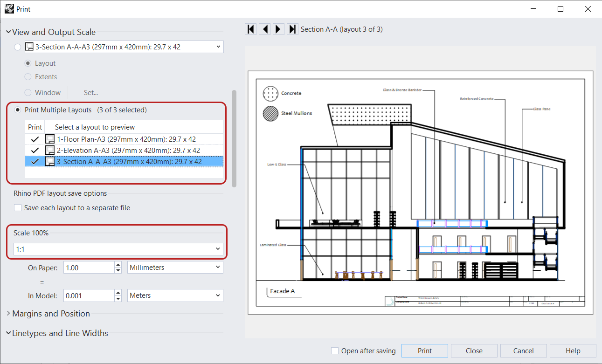Click the layout sheet icon beside 1-Floor Plan-A3
The height and width of the screenshot is (364, 602).
(49, 138)
